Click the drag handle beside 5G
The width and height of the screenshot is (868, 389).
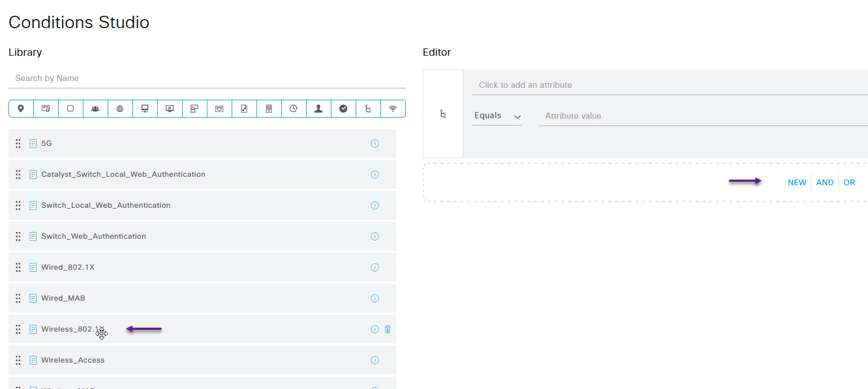click(x=18, y=144)
